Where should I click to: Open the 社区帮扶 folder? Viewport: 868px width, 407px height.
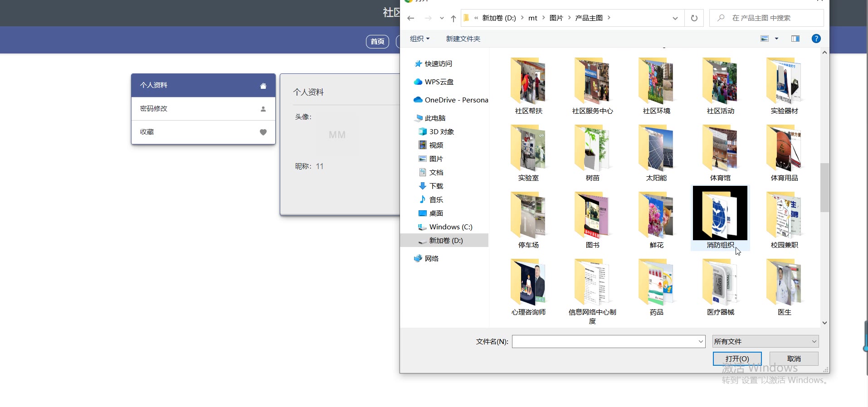tap(528, 86)
